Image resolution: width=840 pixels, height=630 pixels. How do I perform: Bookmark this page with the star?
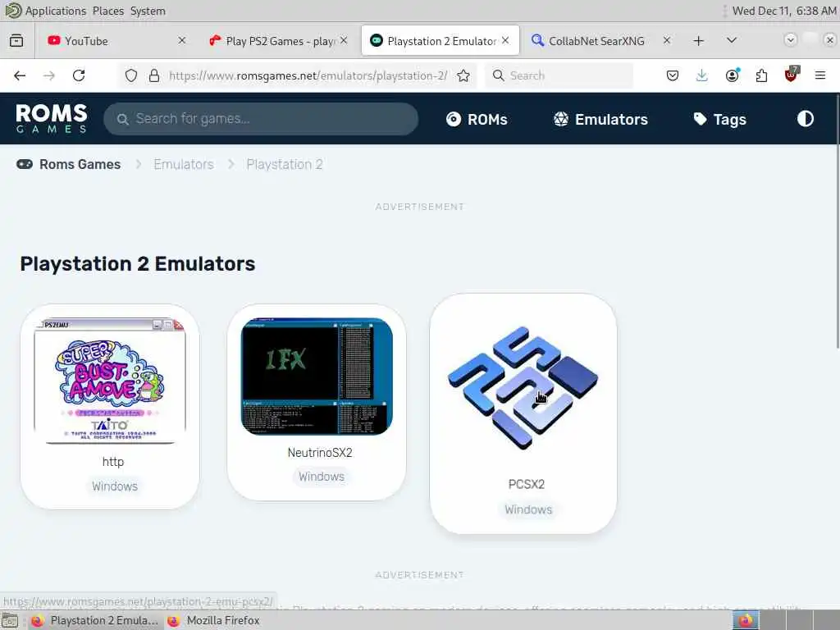pos(463,75)
